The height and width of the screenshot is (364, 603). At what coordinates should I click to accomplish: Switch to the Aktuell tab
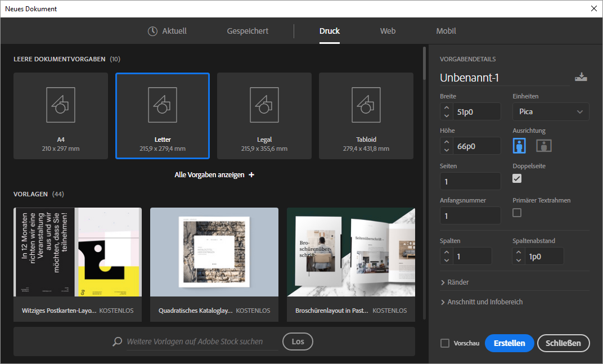click(x=167, y=31)
